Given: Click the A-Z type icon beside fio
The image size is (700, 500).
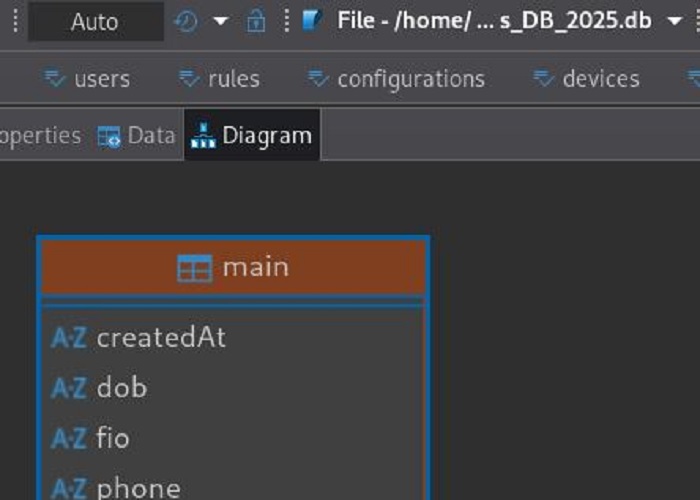Looking at the screenshot, I should tap(68, 438).
